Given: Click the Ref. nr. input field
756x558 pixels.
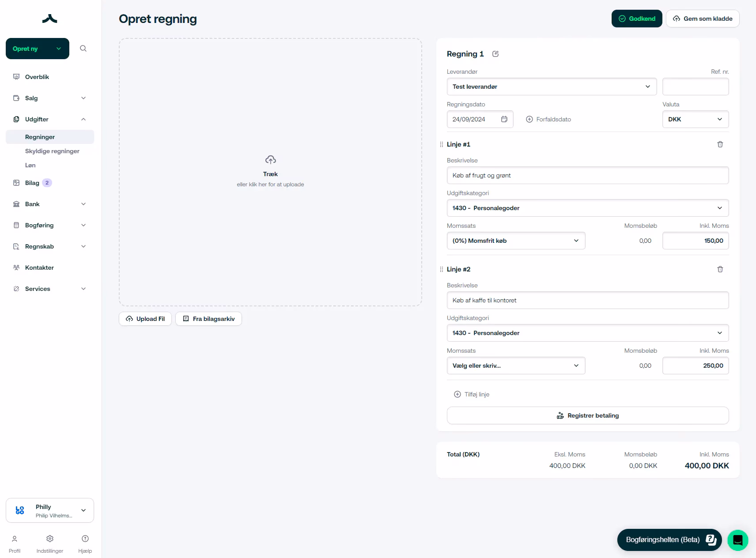Looking at the screenshot, I should pos(695,87).
